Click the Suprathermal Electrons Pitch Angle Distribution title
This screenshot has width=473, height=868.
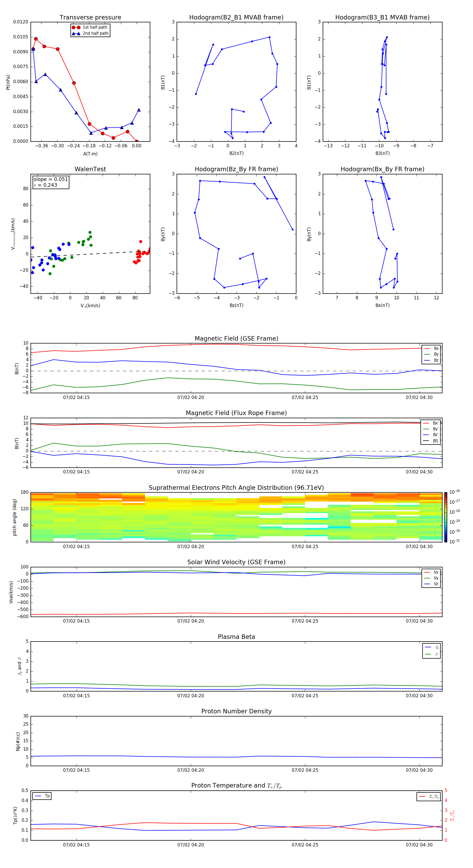pyautogui.click(x=236, y=488)
